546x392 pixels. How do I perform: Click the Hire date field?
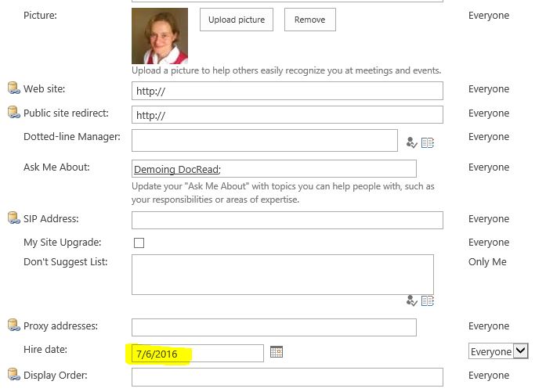(x=197, y=354)
